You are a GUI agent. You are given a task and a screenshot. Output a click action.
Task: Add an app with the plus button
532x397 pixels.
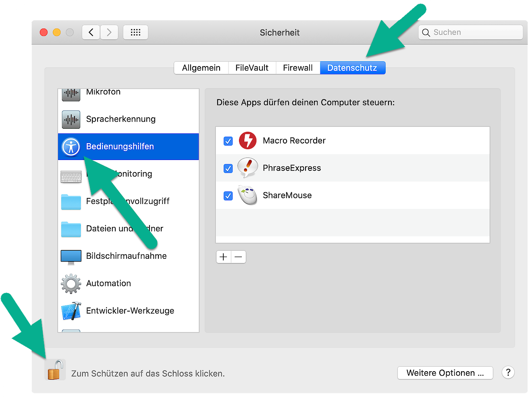click(x=224, y=257)
